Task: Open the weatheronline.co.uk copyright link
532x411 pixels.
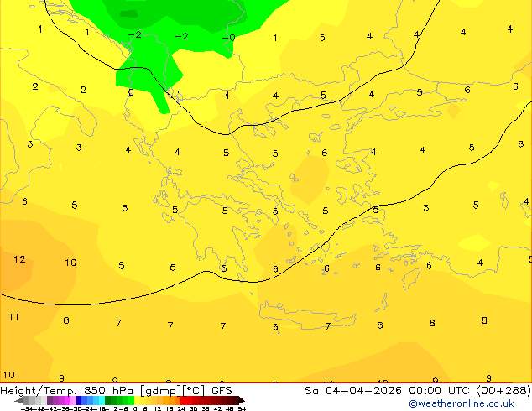Action: 461,403
